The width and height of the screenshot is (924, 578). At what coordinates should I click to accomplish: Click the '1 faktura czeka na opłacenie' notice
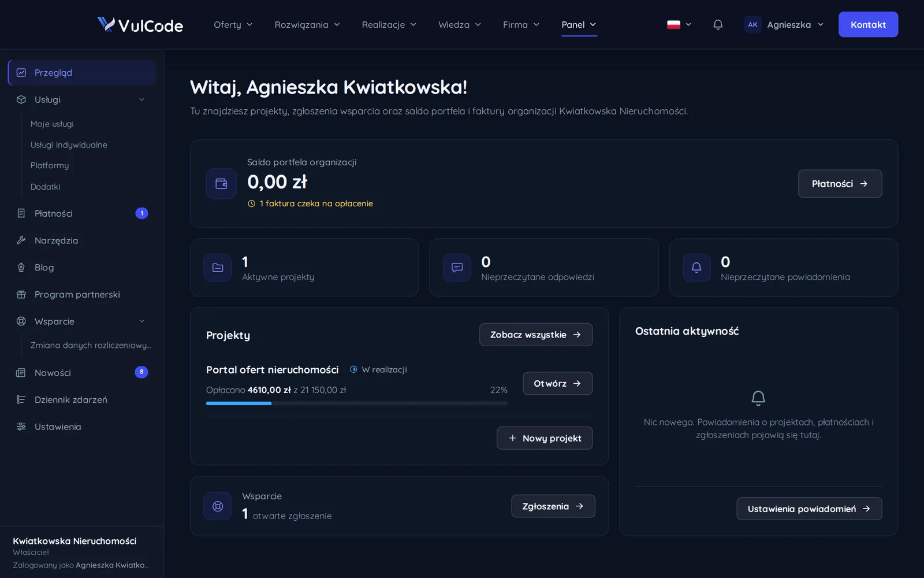click(x=311, y=203)
